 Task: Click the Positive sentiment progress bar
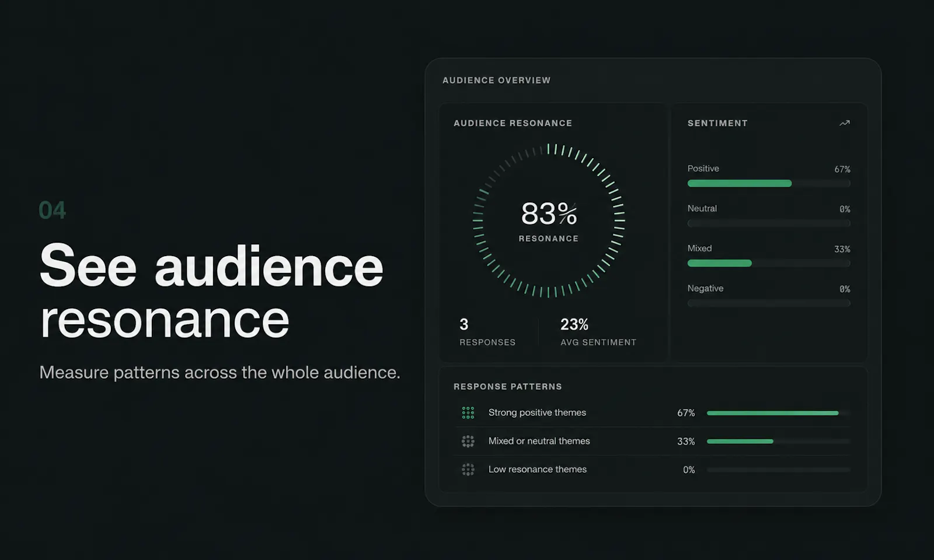[x=769, y=183]
